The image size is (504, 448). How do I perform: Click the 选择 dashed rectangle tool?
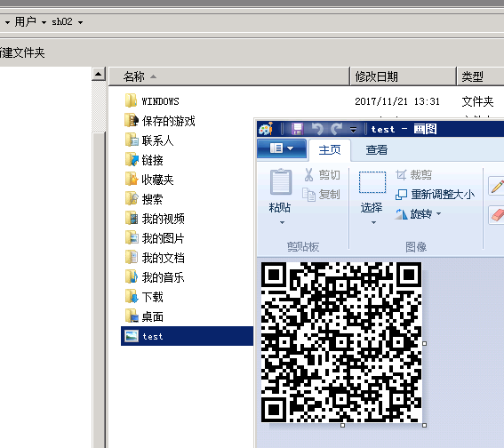[372, 182]
